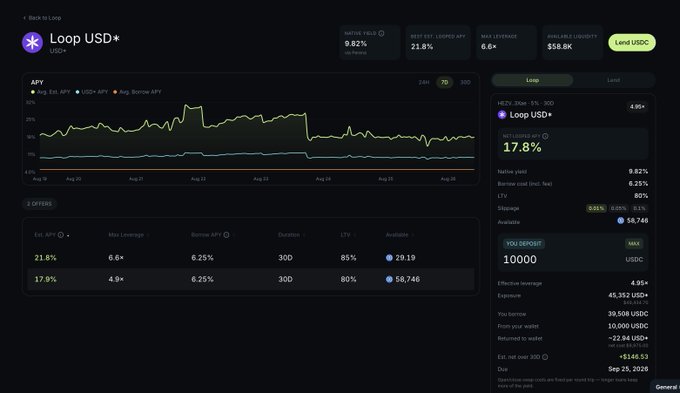Switch chart range to 24H
Image resolution: width=680 pixels, height=393 pixels.
tap(424, 82)
